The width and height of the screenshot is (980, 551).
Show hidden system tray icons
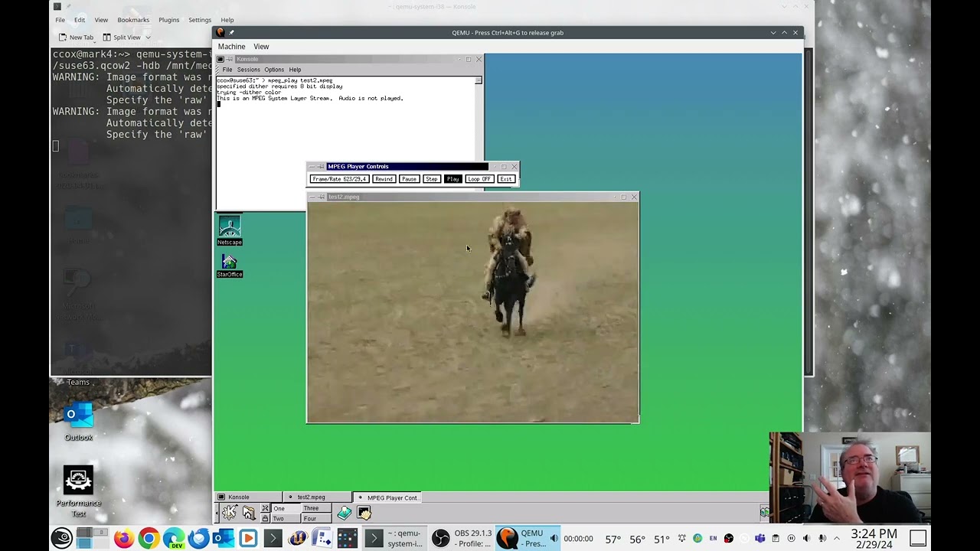coord(837,539)
